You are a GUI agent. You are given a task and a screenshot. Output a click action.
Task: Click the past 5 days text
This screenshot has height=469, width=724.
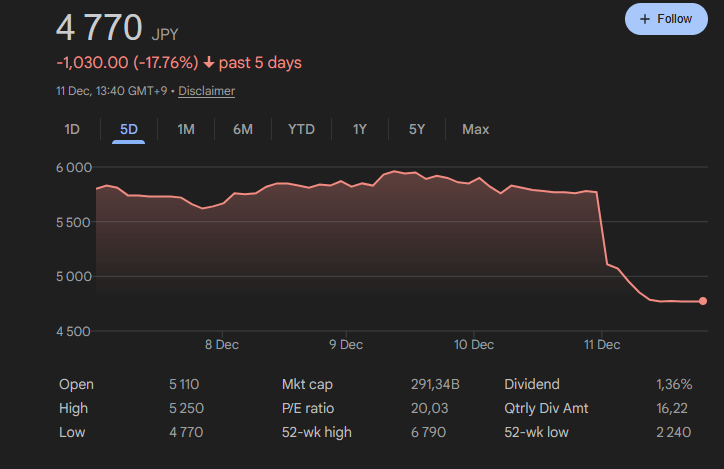pyautogui.click(x=260, y=62)
